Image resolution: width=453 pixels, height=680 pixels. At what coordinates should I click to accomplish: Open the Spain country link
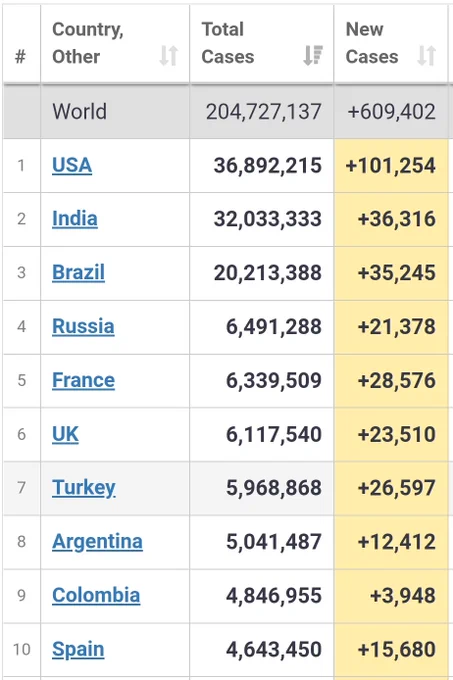78,650
